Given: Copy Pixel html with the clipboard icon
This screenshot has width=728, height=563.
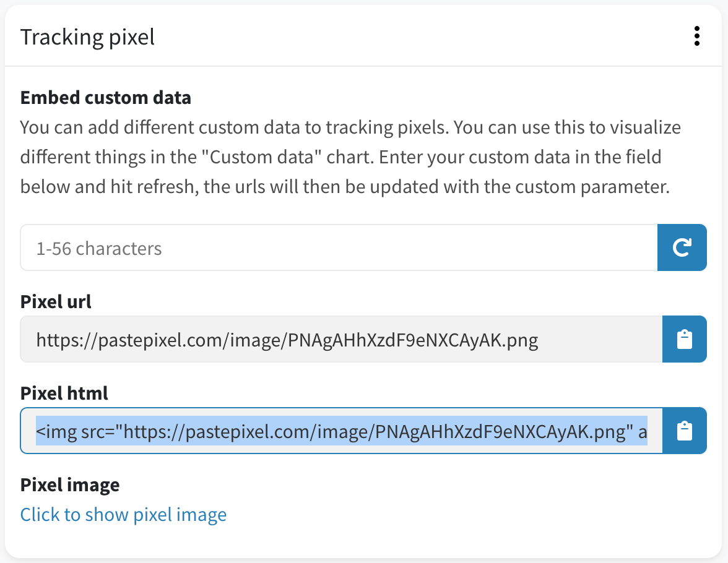Looking at the screenshot, I should click(685, 431).
